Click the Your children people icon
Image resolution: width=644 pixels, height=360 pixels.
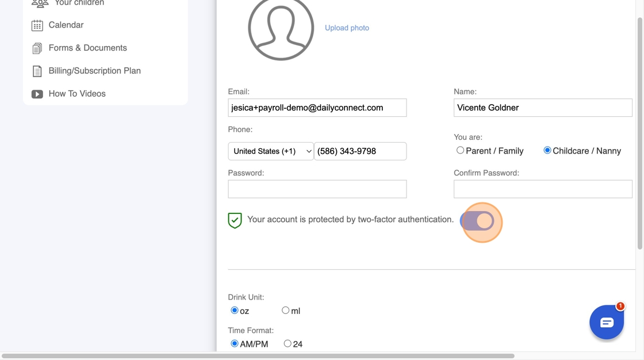(x=40, y=3)
